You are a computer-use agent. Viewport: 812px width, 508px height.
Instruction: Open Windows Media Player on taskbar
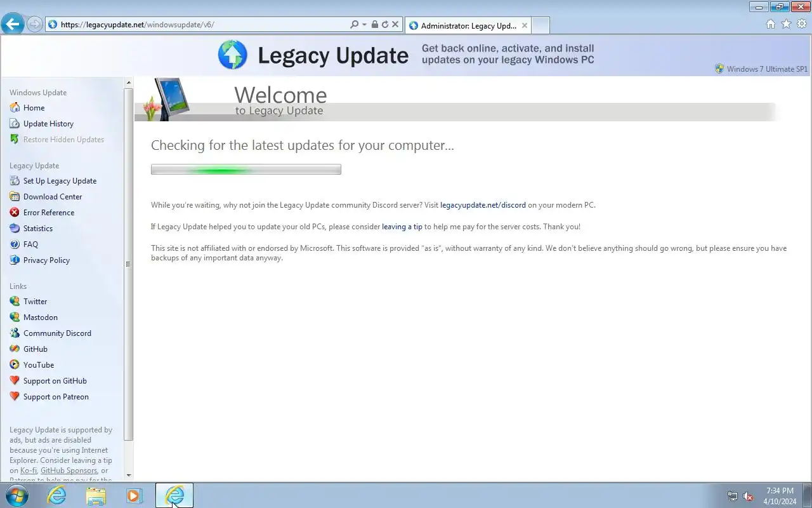pos(134,496)
